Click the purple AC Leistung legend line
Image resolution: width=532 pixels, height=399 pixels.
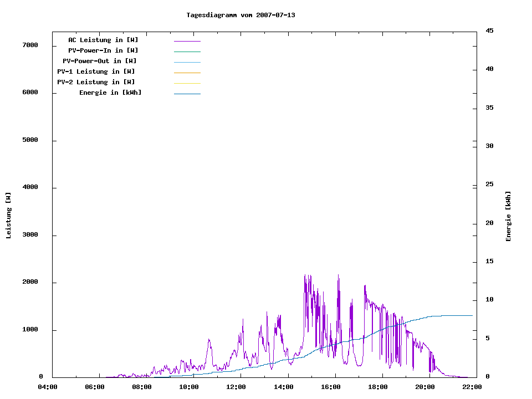click(187, 41)
